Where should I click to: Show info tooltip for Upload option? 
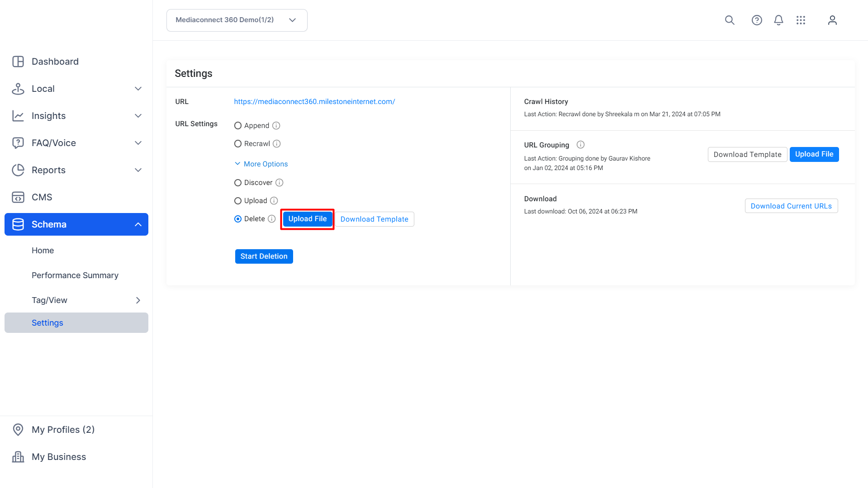pyautogui.click(x=274, y=201)
